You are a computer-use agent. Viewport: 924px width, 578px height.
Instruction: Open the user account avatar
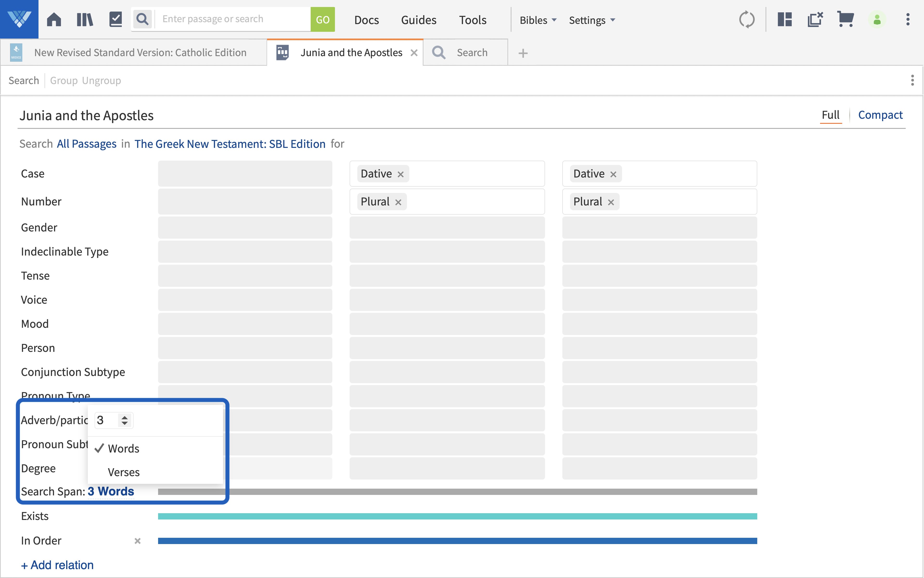point(877,20)
